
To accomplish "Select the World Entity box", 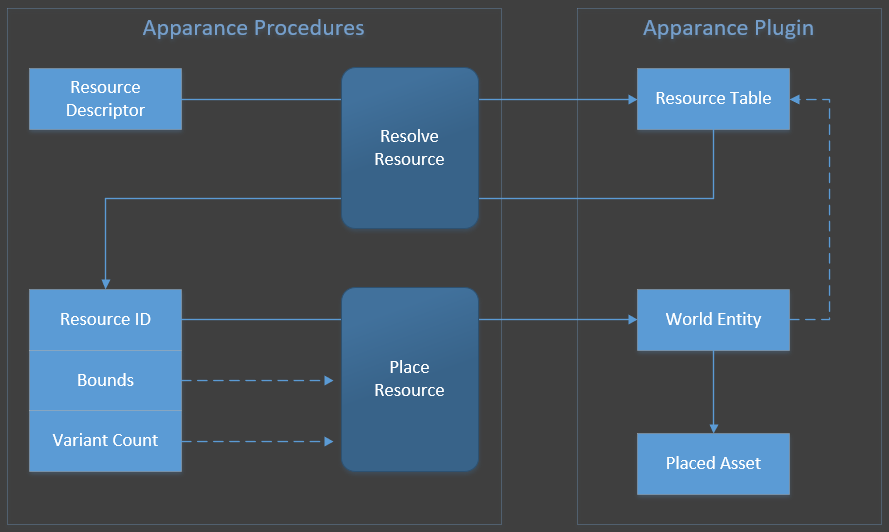I will pyautogui.click(x=713, y=320).
